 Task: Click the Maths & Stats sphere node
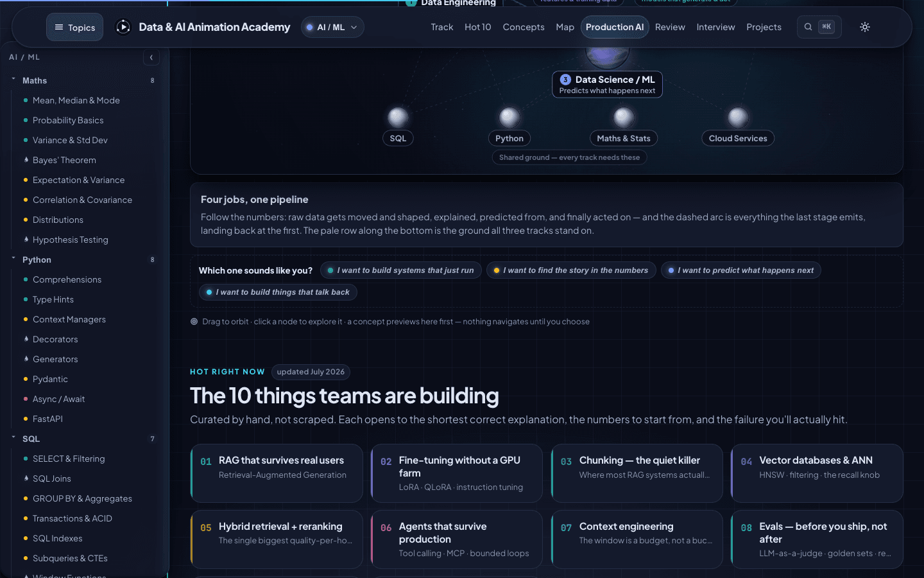(x=624, y=117)
